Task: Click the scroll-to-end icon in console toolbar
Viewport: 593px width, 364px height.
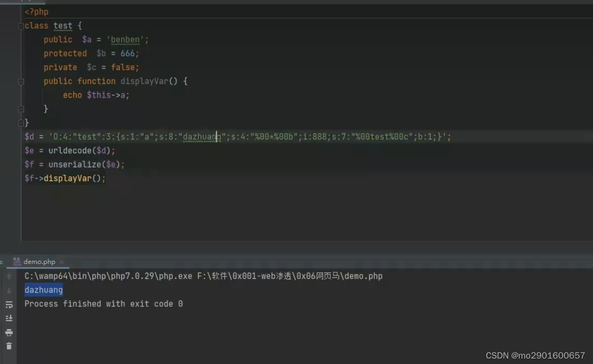Action: [9, 318]
